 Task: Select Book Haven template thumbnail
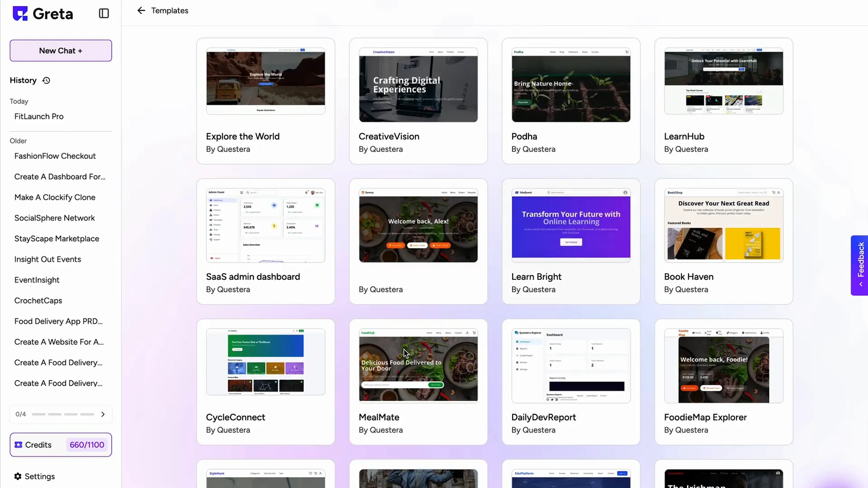[x=724, y=226]
